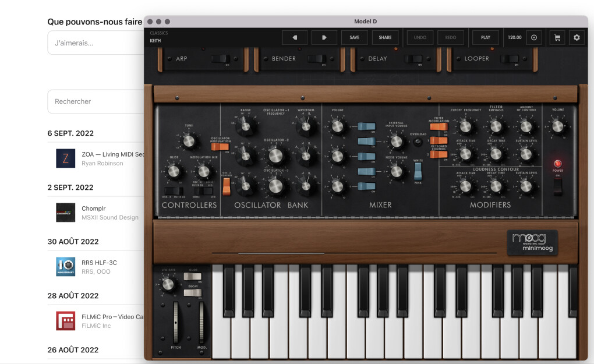Toggle the ARP on switch
The image size is (594, 364).
(220, 59)
